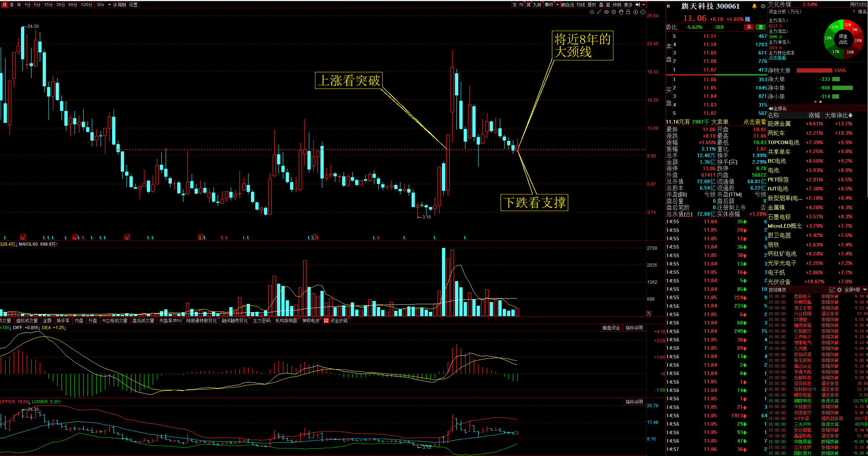This screenshot has height=456, width=868.
Task: Click the red 买 buy button
Action: point(749,27)
